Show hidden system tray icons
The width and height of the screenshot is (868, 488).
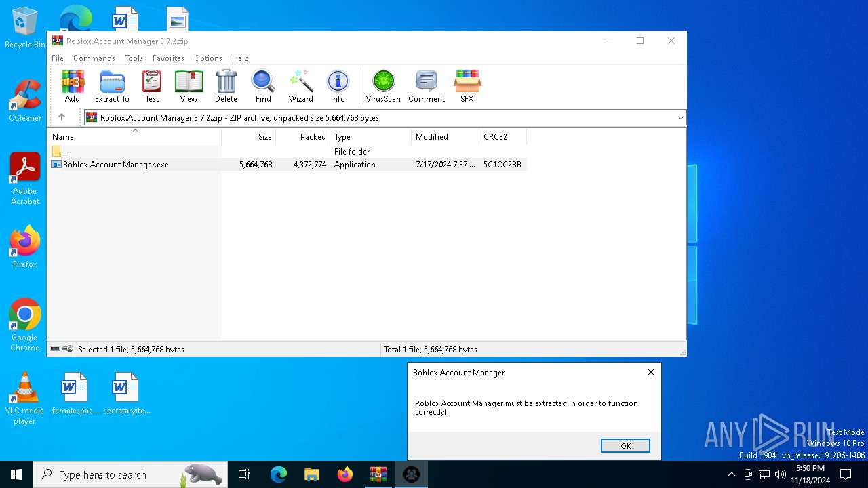[731, 474]
